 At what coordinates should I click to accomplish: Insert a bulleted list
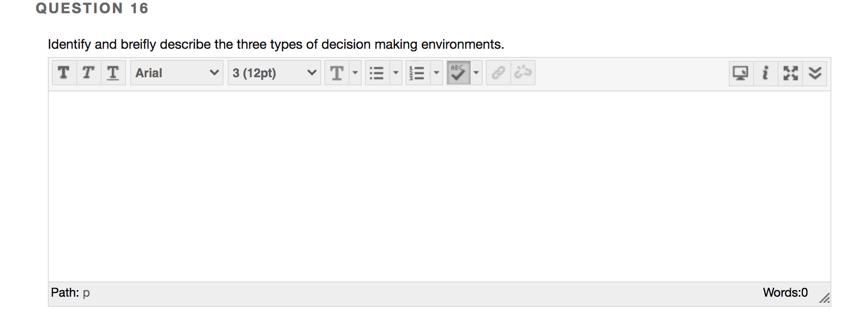[377, 73]
